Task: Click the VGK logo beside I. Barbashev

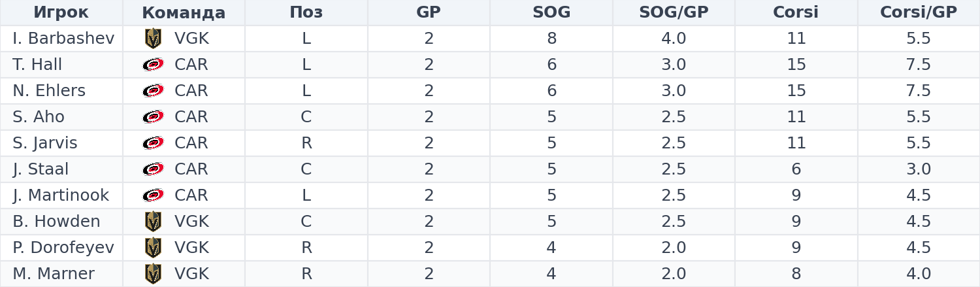Action: (153, 39)
